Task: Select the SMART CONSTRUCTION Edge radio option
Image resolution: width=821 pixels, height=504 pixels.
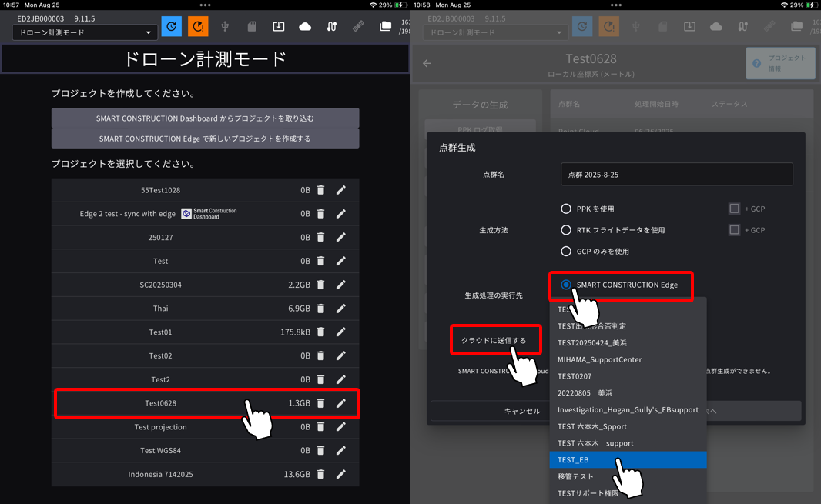Action: click(565, 285)
